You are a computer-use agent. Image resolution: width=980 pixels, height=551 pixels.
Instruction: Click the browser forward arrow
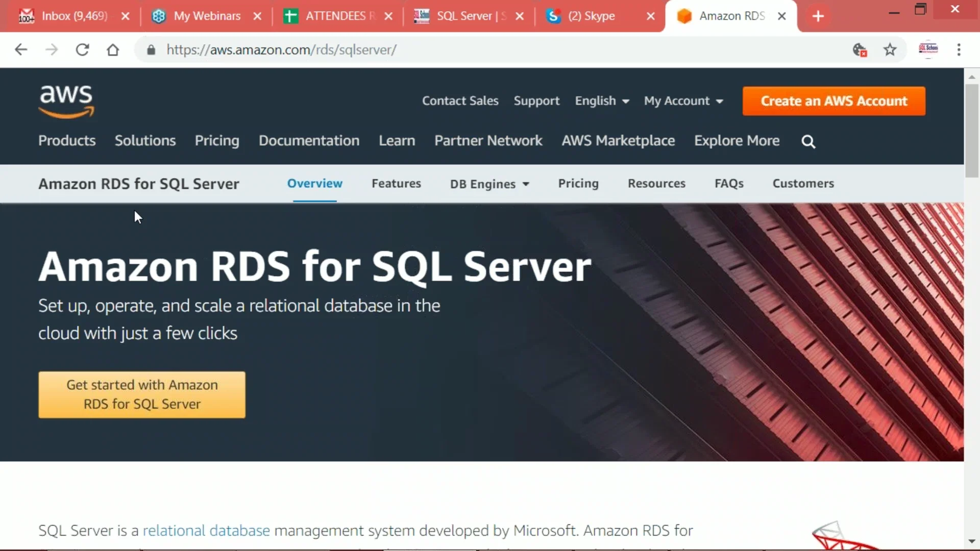(52, 49)
